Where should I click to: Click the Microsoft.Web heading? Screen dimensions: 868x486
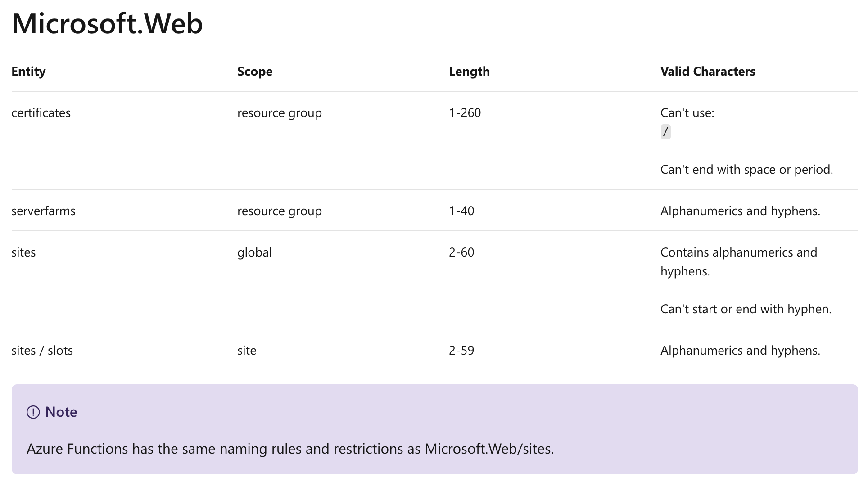coord(107,23)
